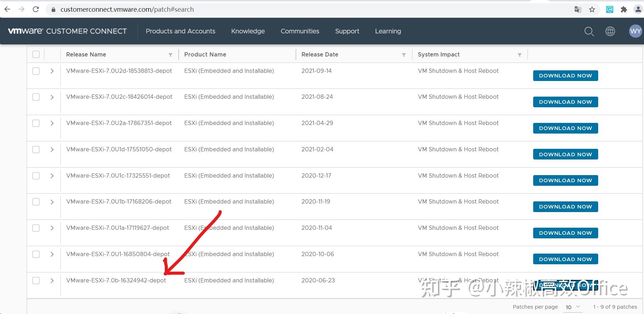Open the browser extensions puzzle icon
The image size is (644, 314).
[x=624, y=10]
